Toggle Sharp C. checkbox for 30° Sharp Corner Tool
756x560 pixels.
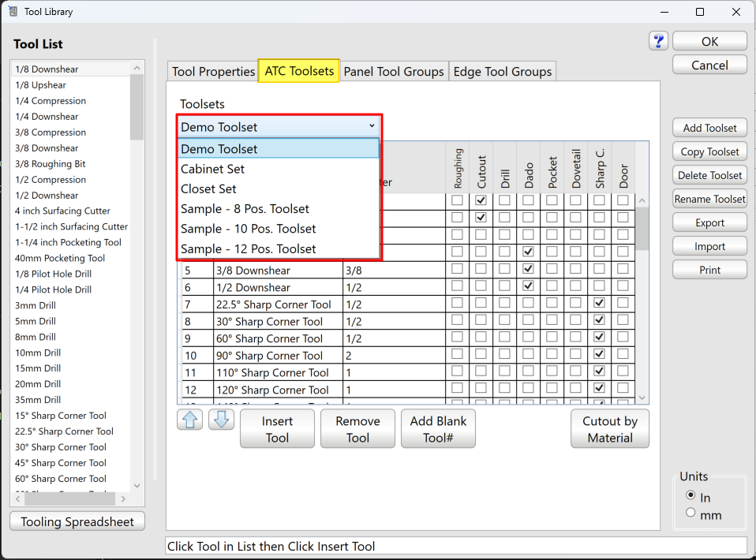pyautogui.click(x=600, y=321)
